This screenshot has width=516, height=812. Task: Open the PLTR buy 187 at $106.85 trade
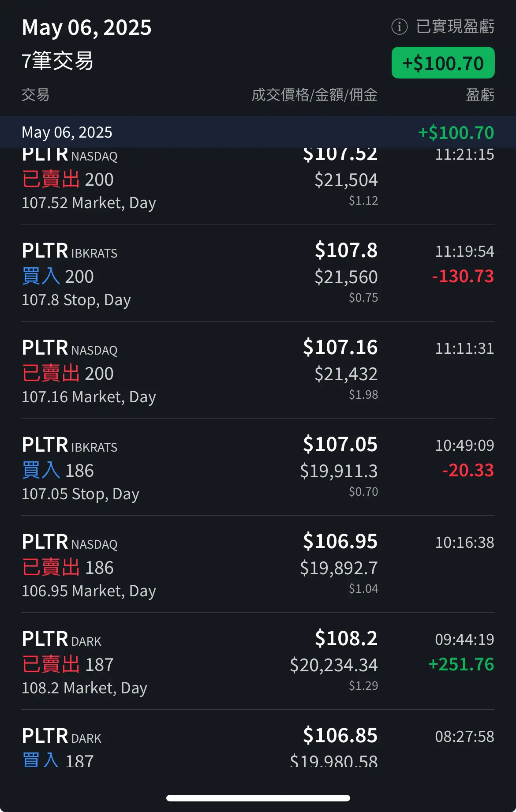[x=258, y=739]
